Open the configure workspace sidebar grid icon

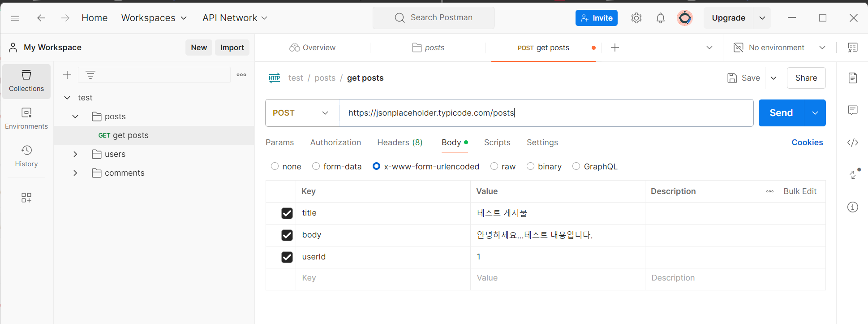[x=26, y=198]
